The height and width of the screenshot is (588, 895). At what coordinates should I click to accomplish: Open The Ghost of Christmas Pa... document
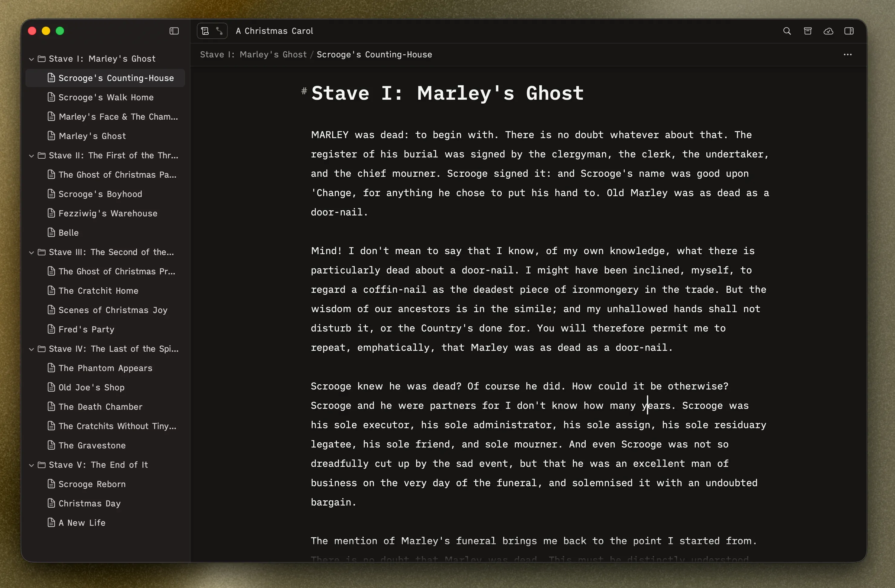coord(105,175)
